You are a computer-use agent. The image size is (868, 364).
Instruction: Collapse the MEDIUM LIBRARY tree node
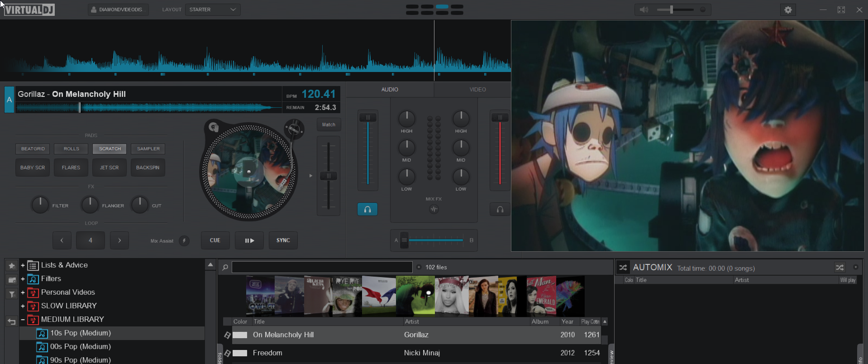(x=23, y=320)
